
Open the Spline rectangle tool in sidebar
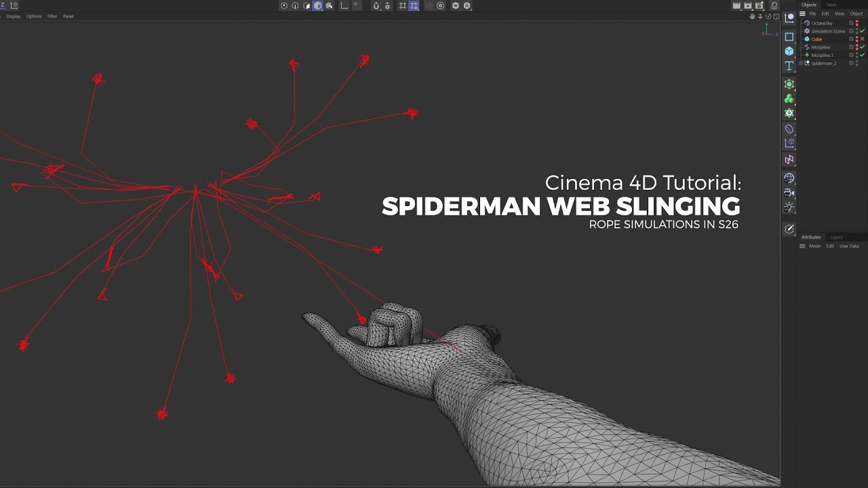click(789, 37)
